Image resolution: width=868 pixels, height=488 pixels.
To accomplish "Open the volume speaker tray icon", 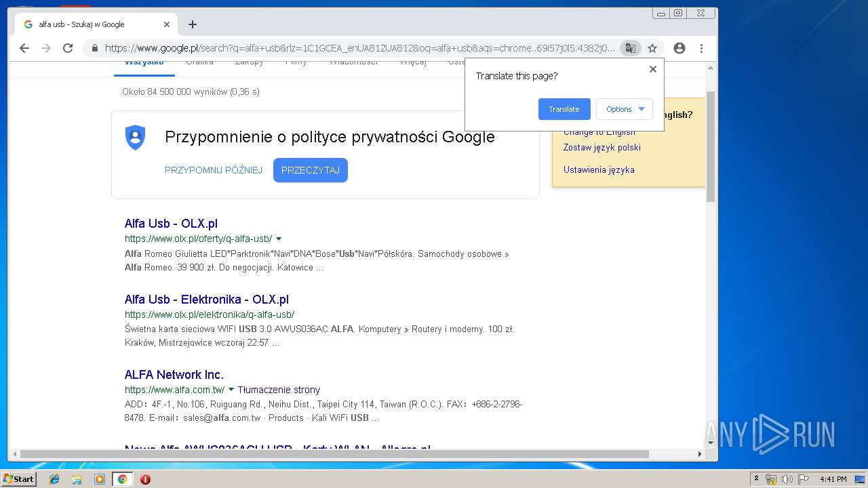I will pos(787,479).
